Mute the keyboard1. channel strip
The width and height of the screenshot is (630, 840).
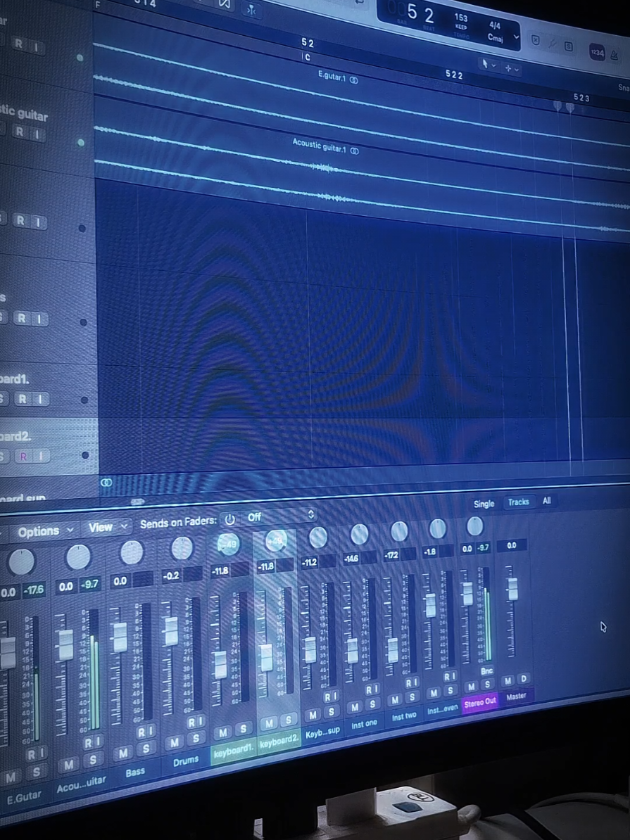[x=223, y=732]
